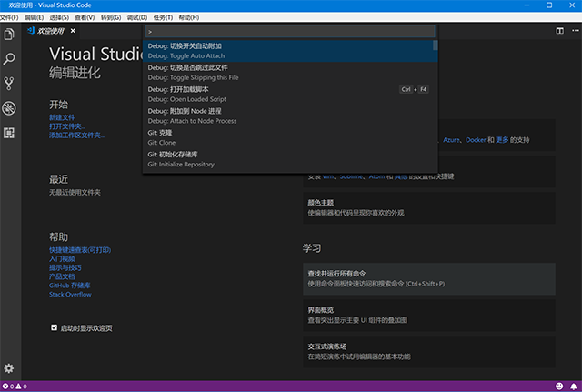582x392 pixels.
Task: Click the command palette scrollbar
Action: tap(435, 45)
